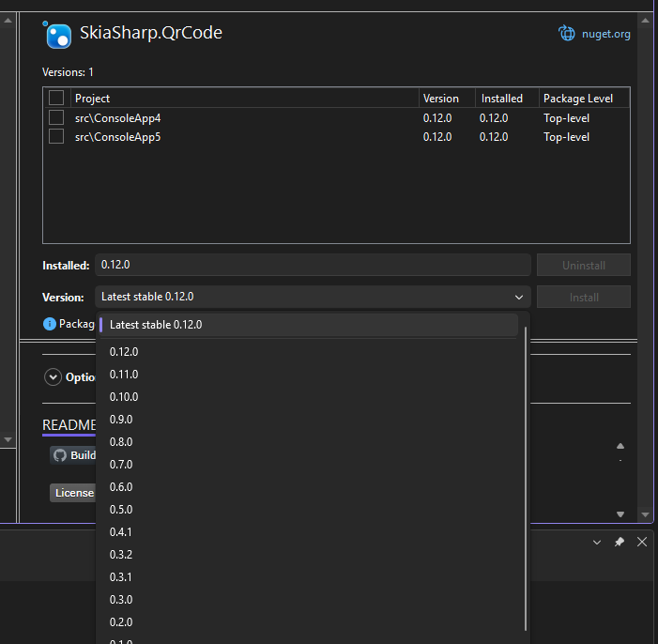Screen dimensions: 658x644
Task: Pick version 0.4.1 in the list
Action: [x=309, y=532]
